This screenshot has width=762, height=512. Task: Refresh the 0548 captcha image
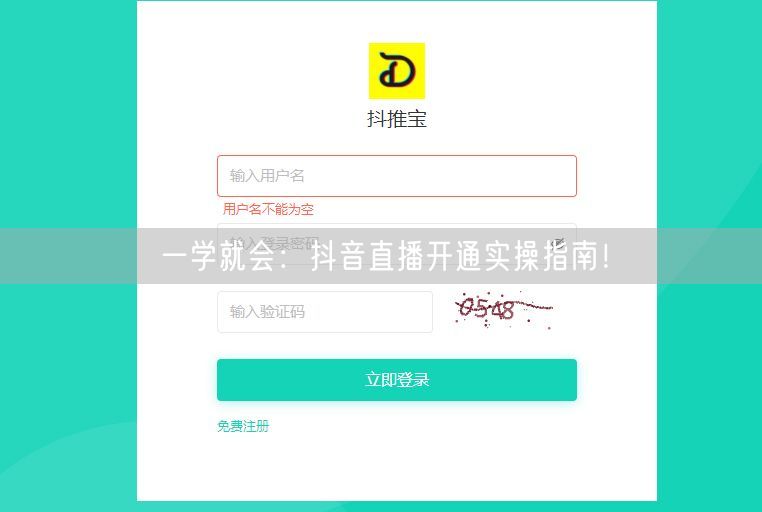503,310
